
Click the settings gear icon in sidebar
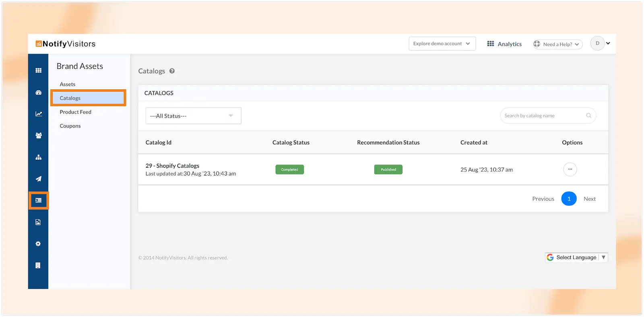(38, 244)
